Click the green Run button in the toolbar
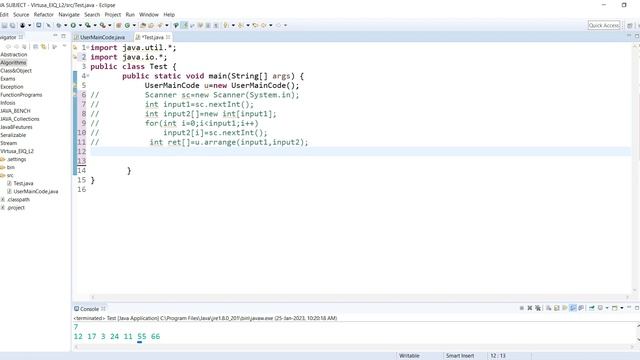 73,25
